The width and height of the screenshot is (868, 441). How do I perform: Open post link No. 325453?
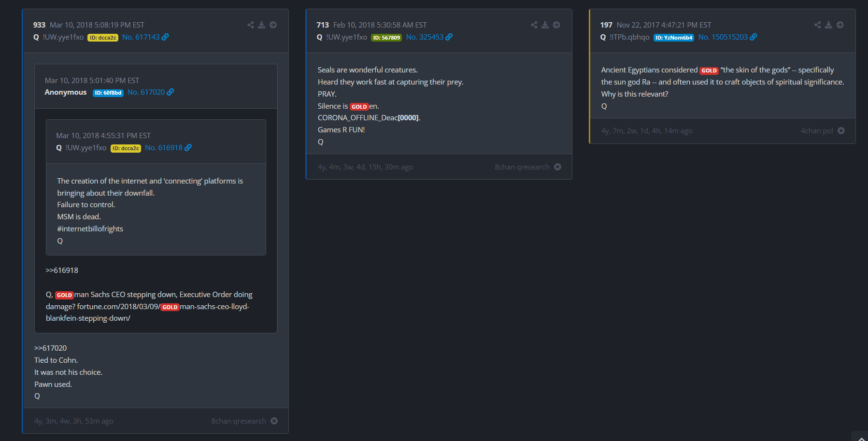pyautogui.click(x=425, y=37)
